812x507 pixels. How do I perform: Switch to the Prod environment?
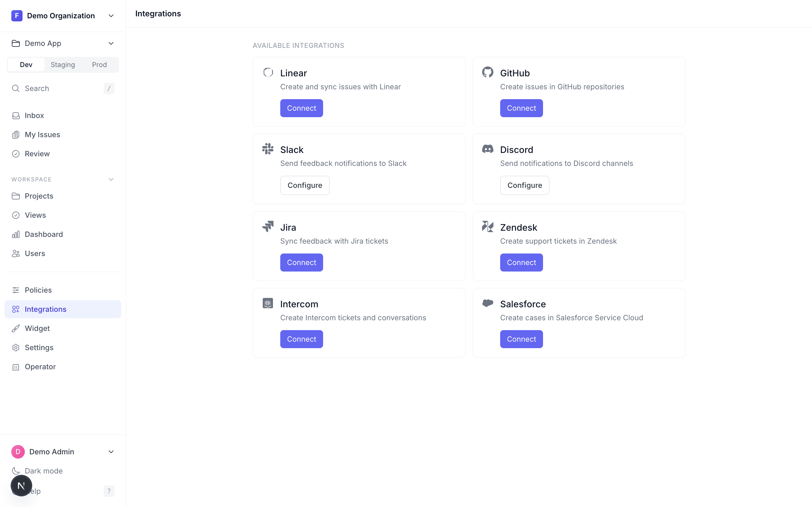coord(99,65)
